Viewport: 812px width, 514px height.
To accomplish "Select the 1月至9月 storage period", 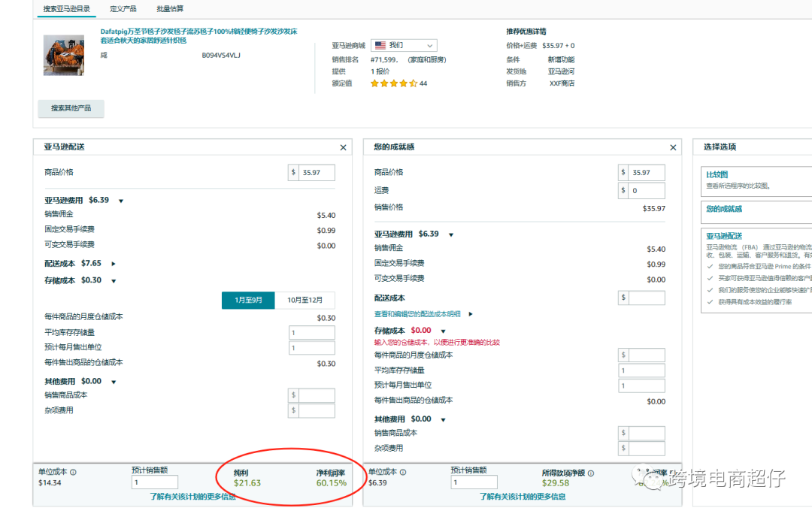I will 248,300.
